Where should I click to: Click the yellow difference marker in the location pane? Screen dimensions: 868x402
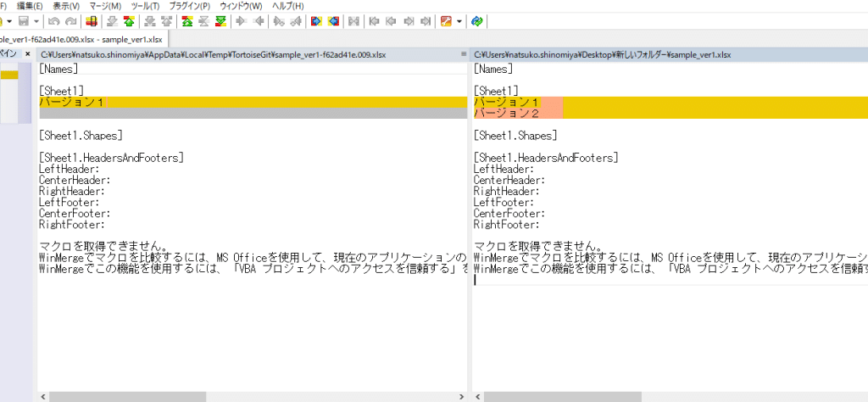8,75
